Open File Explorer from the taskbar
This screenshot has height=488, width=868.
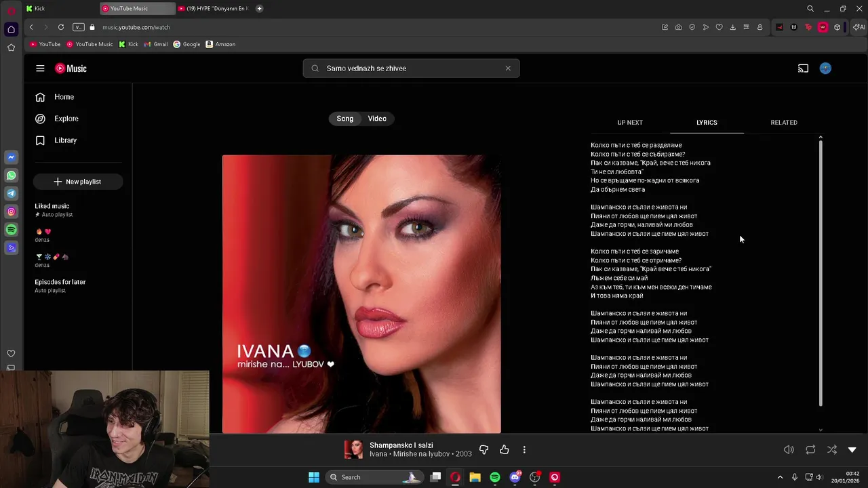click(475, 477)
